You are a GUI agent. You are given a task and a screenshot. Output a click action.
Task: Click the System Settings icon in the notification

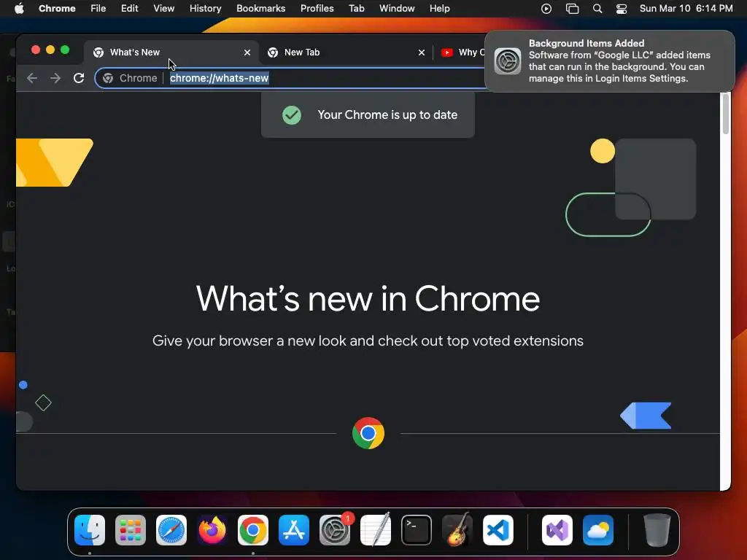pos(508,61)
